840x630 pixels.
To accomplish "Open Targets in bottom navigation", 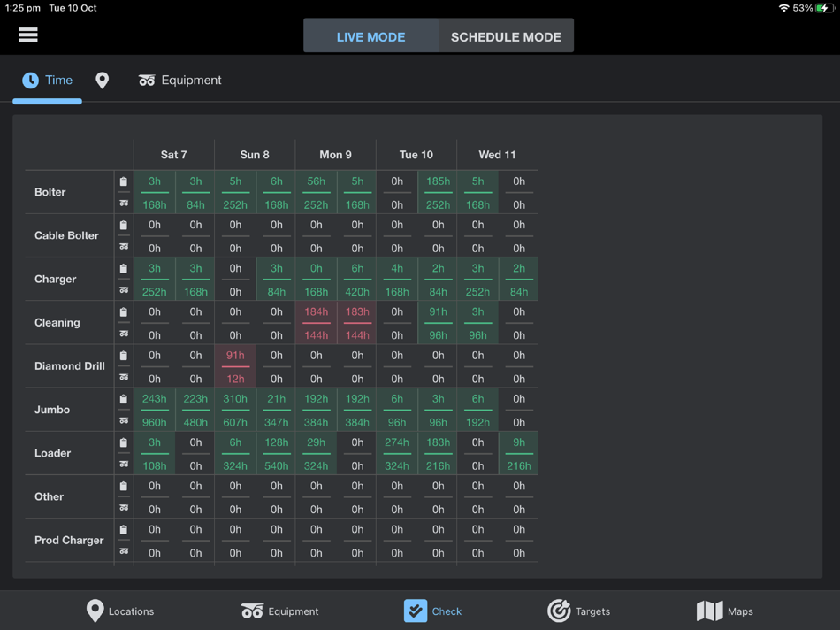I will [x=578, y=611].
